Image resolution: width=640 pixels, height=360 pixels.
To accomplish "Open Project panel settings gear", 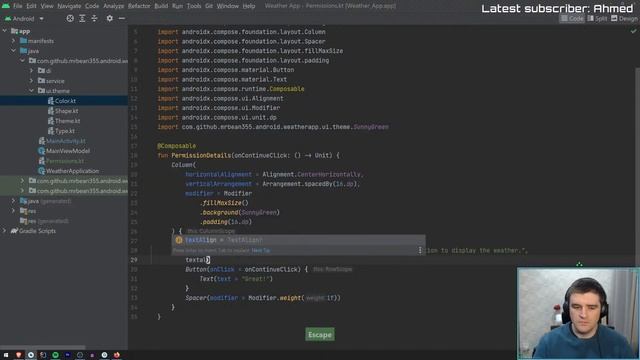I will [x=109, y=18].
